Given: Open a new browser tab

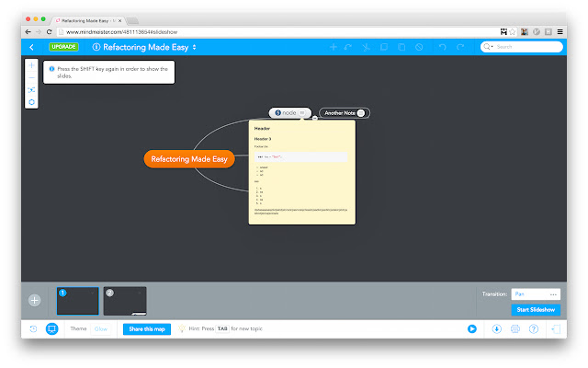Looking at the screenshot, I should [x=132, y=20].
